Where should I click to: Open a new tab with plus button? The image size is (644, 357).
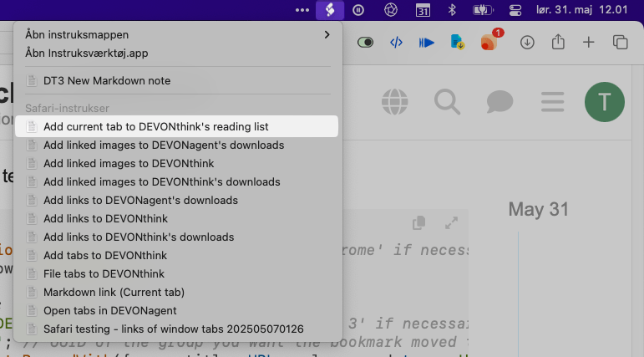589,42
